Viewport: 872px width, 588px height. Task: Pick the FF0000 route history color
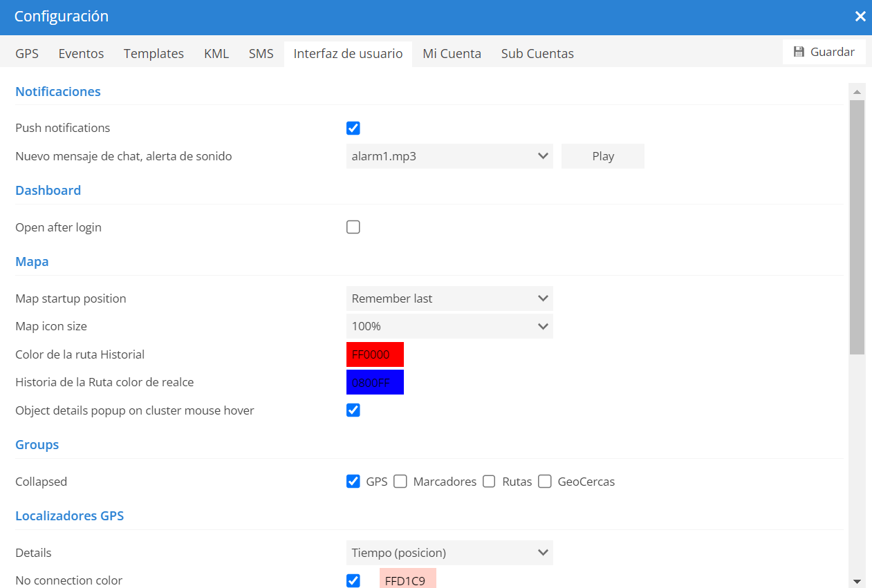375,354
